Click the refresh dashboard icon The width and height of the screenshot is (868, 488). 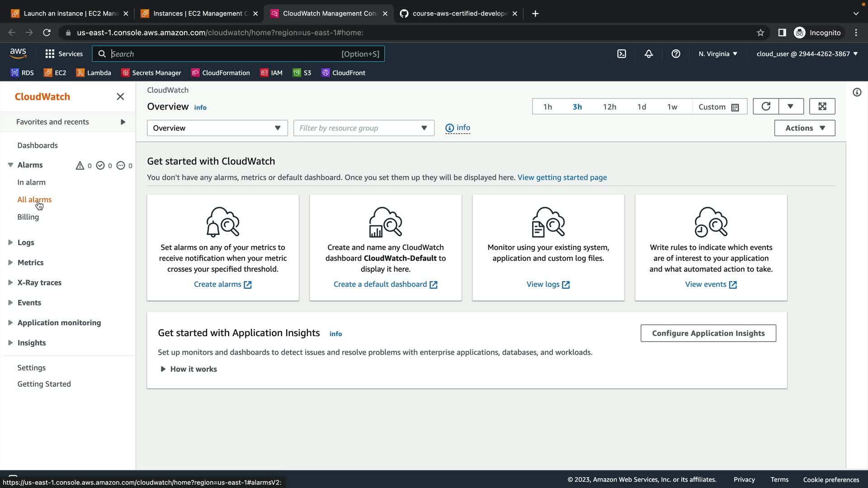[766, 107]
